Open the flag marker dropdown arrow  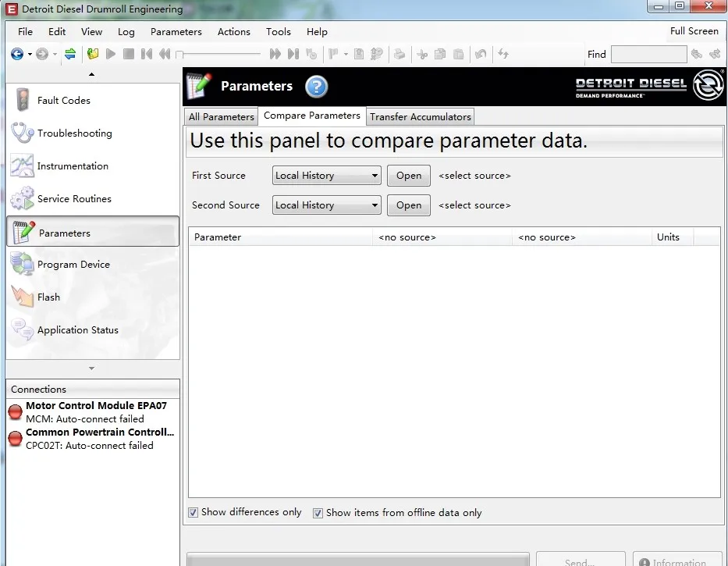pos(346,55)
